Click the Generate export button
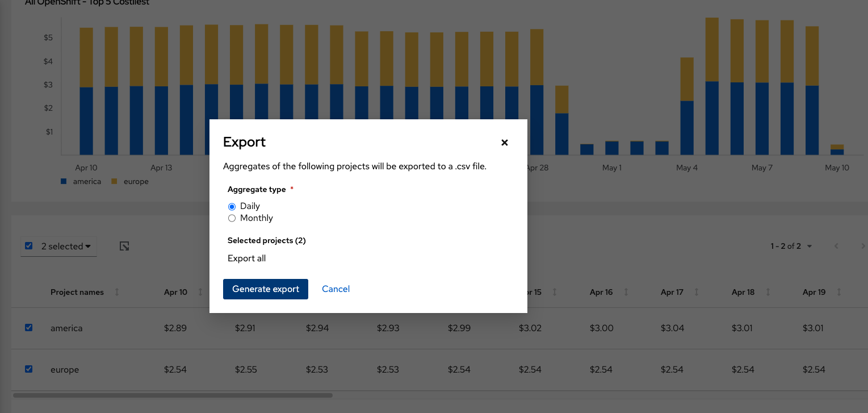The width and height of the screenshot is (868, 413). 265,289
